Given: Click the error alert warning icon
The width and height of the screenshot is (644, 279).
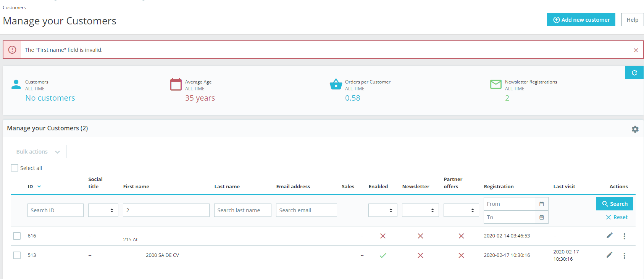Looking at the screenshot, I should pyautogui.click(x=12, y=50).
